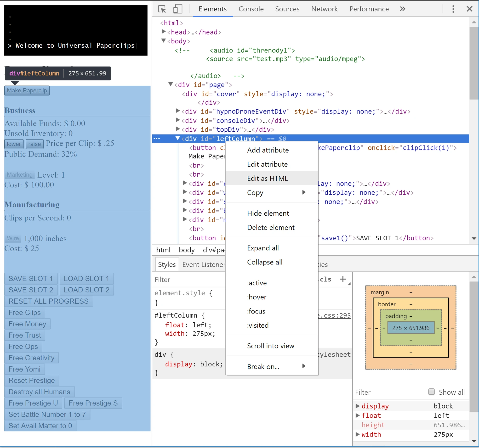
Task: Open the three-dot menu beside the leftColumn div
Action: click(157, 138)
